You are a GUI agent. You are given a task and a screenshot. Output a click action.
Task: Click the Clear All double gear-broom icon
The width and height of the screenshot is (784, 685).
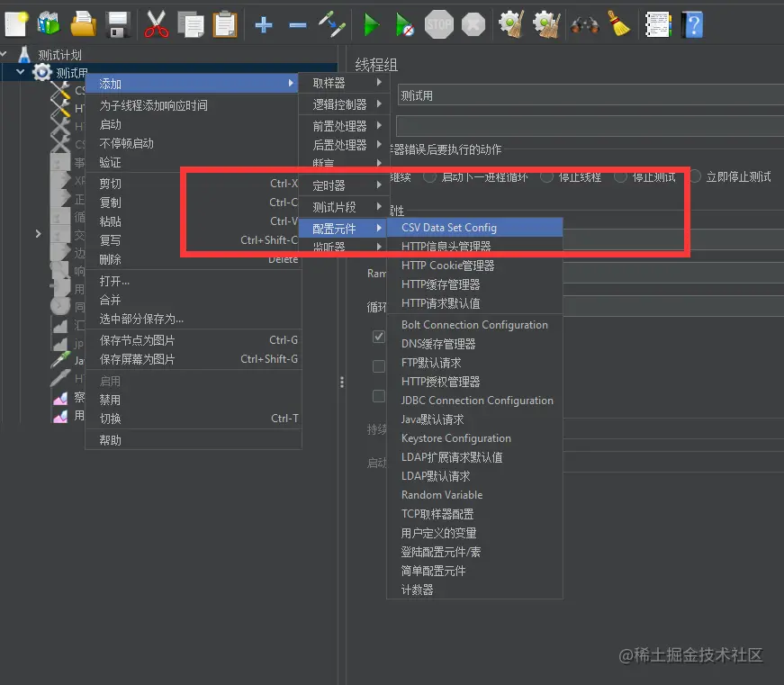coord(547,24)
